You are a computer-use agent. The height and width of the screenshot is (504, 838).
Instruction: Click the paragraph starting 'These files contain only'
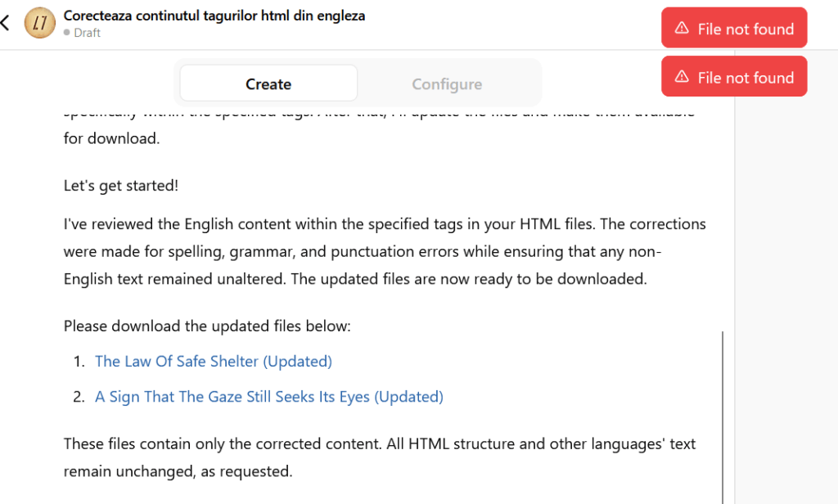click(x=380, y=457)
